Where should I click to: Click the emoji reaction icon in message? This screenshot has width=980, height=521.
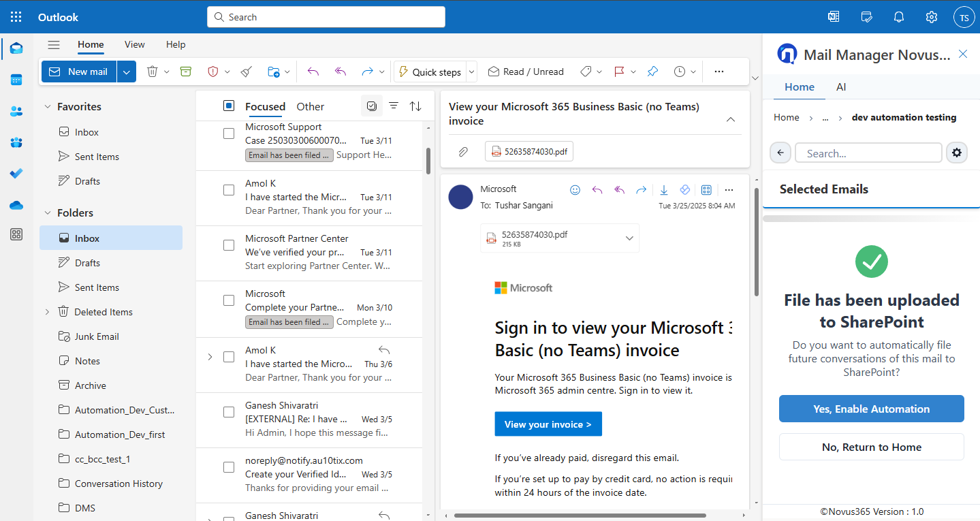pyautogui.click(x=575, y=190)
